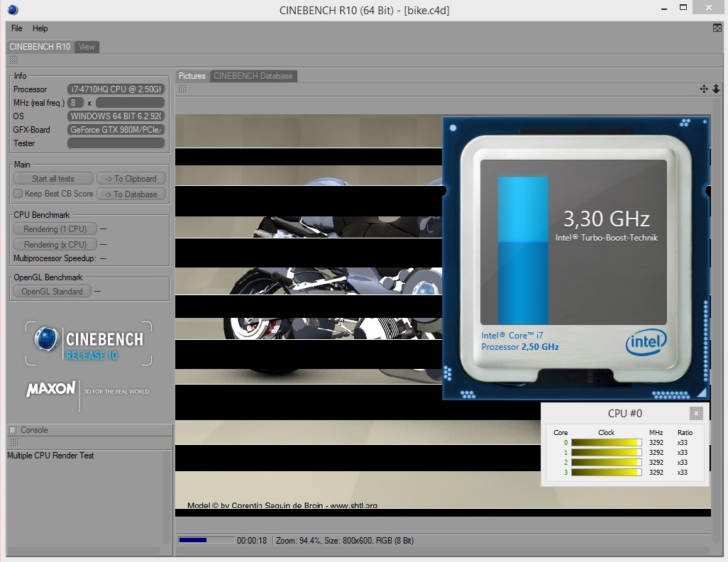Toggle Keep Best CB Score checkbox
Image resolution: width=728 pixels, height=562 pixels.
18,194
